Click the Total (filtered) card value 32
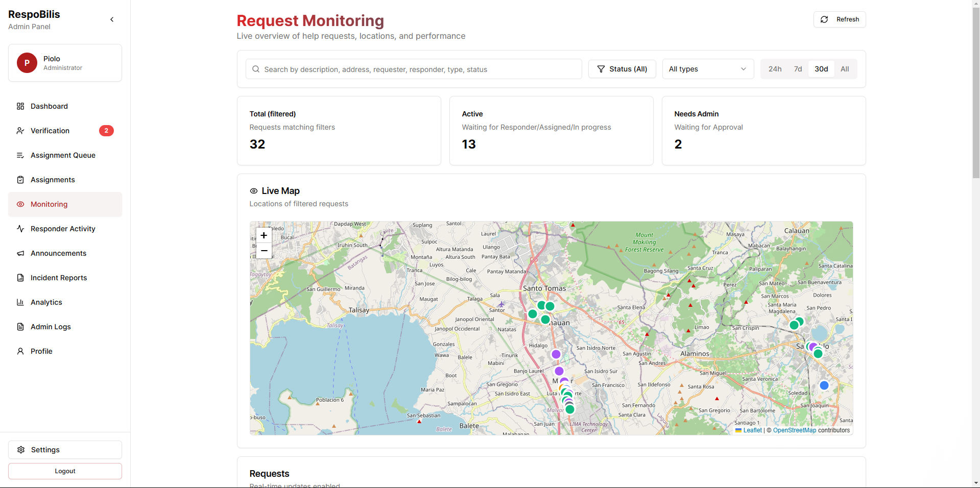 pos(257,144)
